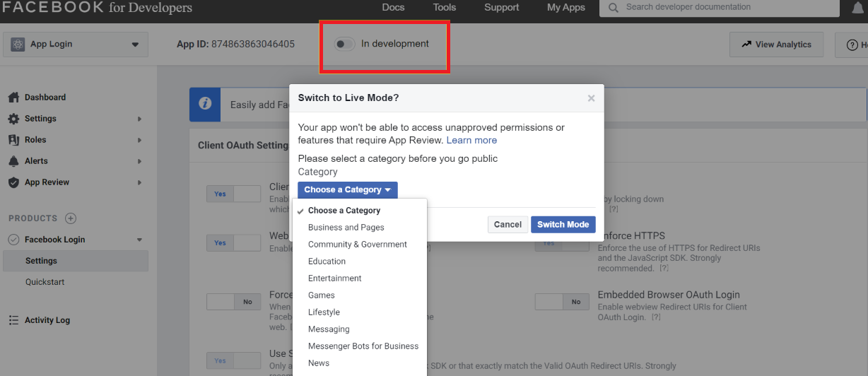Click the Dashboard home icon in sidebar

[x=13, y=98]
